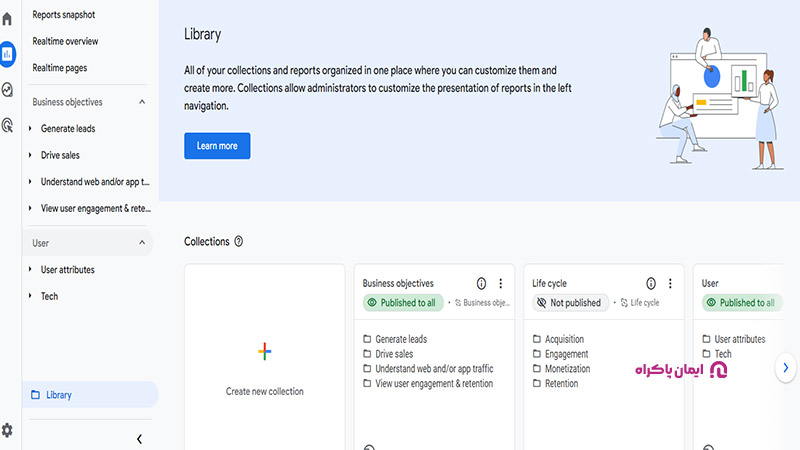Toggle Not published status on Life cycle

click(x=570, y=303)
